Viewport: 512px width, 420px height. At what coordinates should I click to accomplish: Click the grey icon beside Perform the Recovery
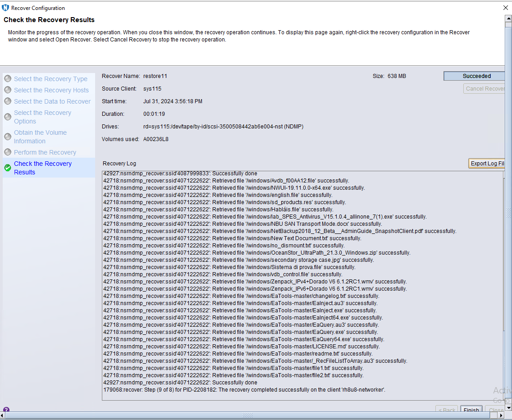[8, 152]
